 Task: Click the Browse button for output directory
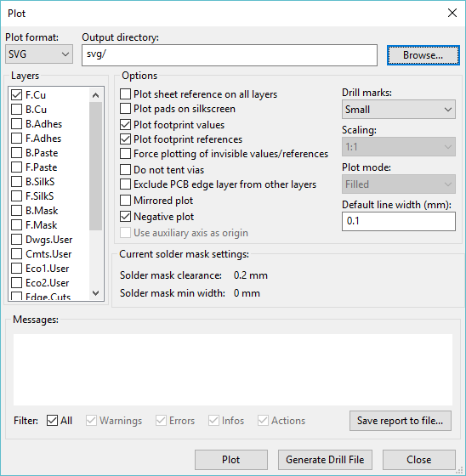tap(423, 55)
